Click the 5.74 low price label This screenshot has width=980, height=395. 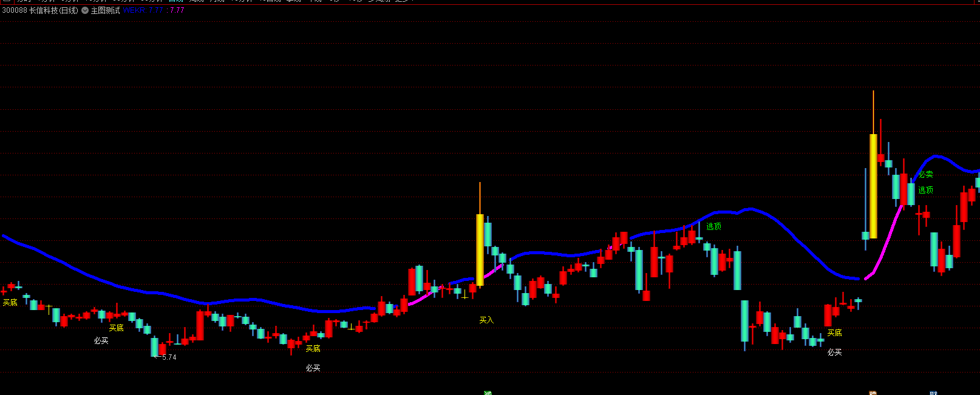[x=169, y=357]
